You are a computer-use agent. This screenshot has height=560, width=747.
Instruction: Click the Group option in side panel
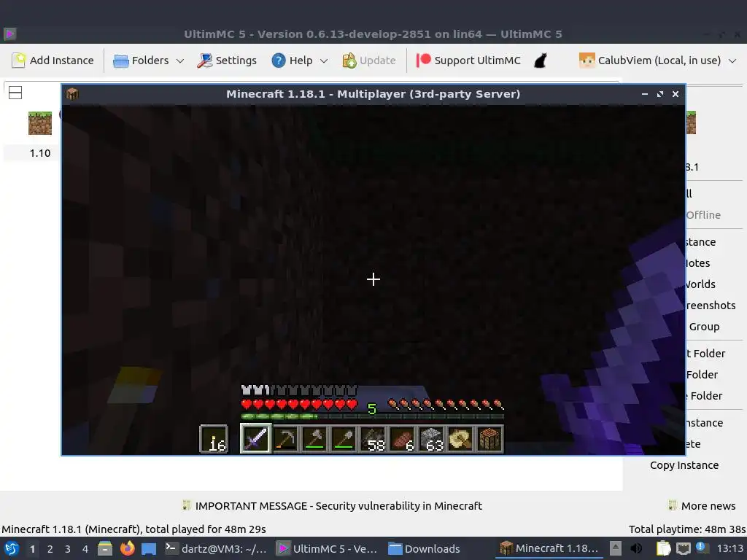704,327
